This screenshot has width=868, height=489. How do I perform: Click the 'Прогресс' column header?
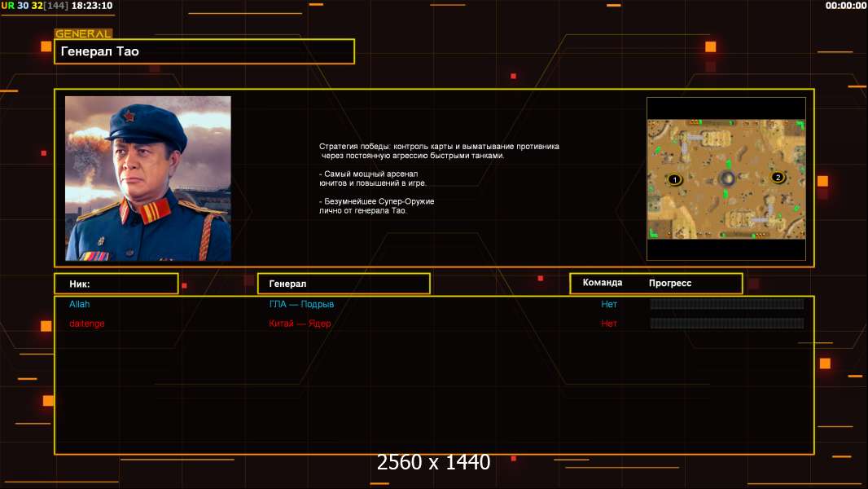click(x=670, y=283)
